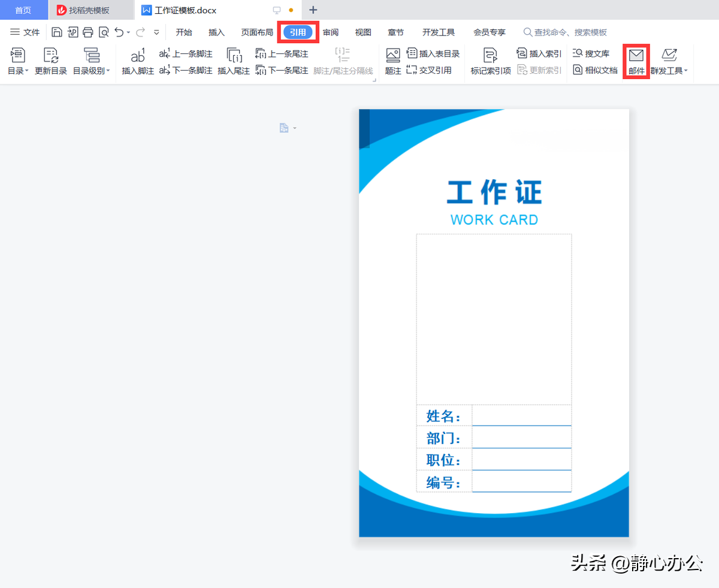
Task: Switch to the 页面布局 ribbon tab
Action: (x=257, y=32)
